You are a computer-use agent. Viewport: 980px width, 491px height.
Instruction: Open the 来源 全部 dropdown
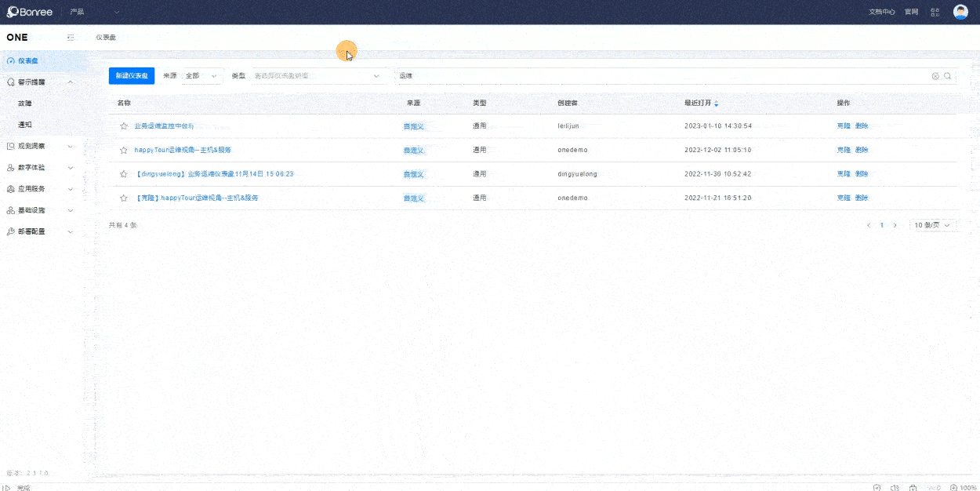pyautogui.click(x=202, y=76)
